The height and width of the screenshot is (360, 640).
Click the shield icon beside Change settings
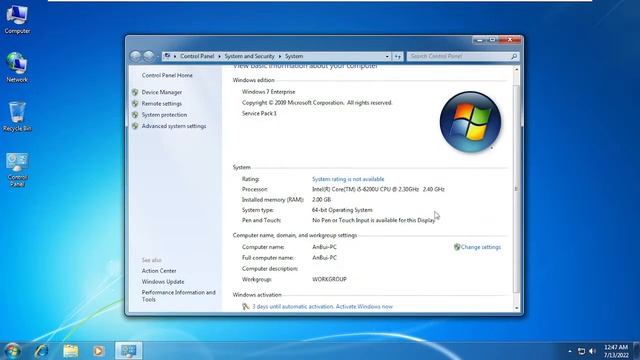(457, 247)
